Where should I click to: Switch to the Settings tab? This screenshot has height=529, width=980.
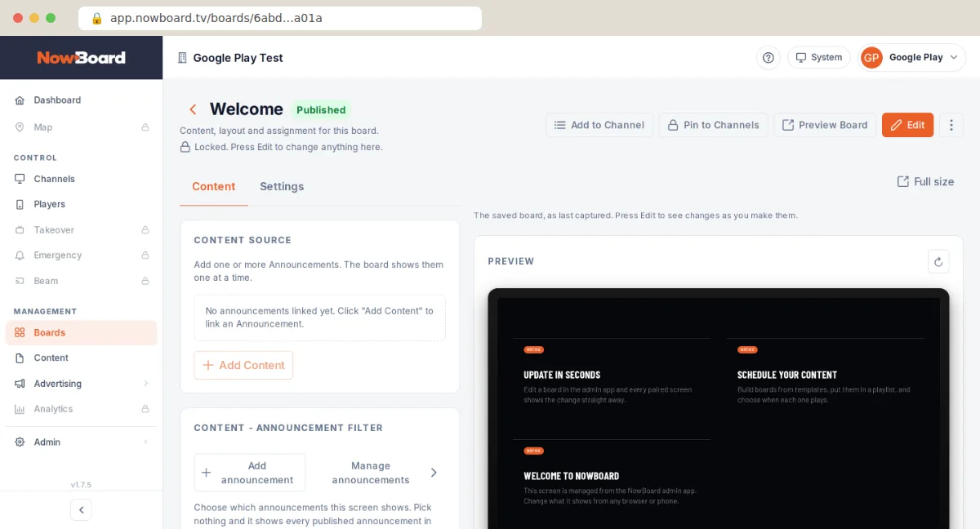pyautogui.click(x=282, y=186)
